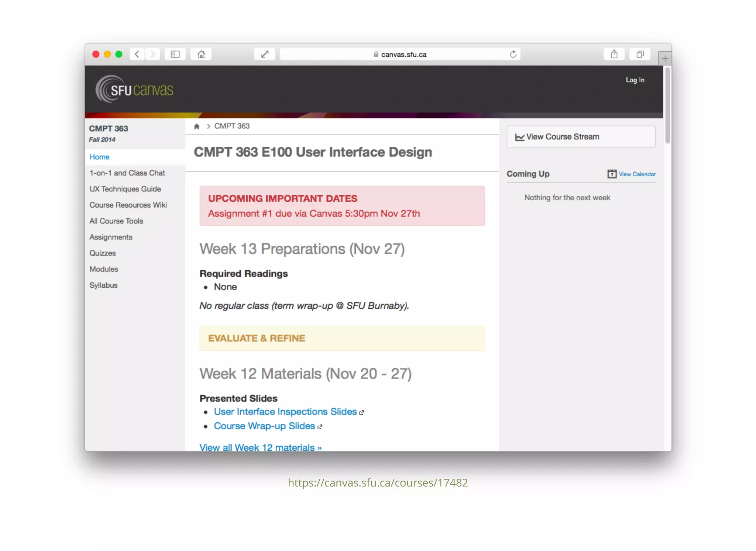This screenshot has width=756, height=551.
Task: Go back with the Safari back arrow
Action: 137,54
